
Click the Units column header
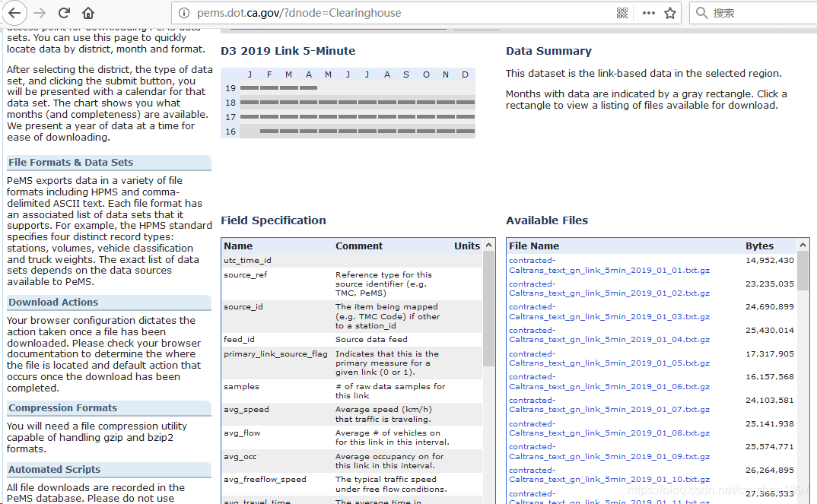[467, 246]
